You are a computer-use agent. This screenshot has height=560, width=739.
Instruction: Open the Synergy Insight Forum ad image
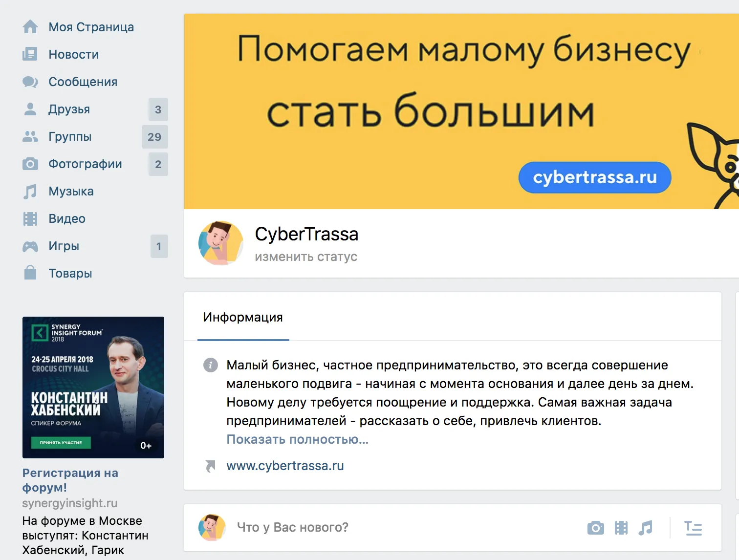point(93,388)
